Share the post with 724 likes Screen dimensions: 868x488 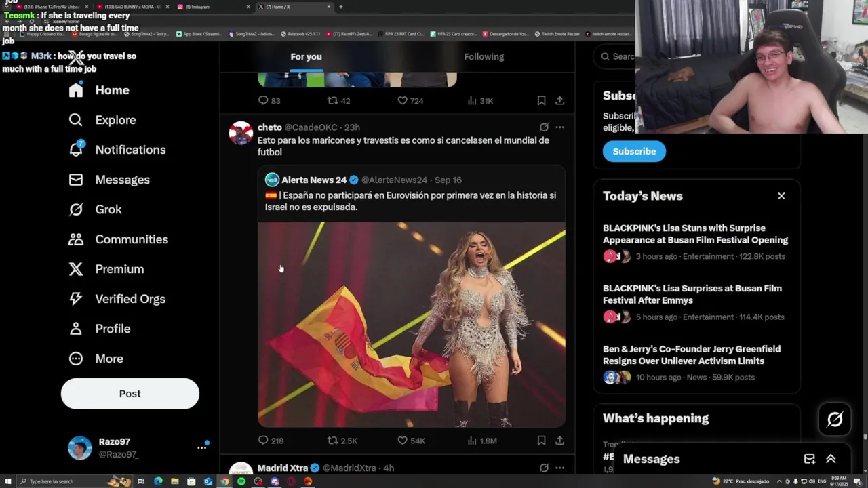click(x=559, y=100)
